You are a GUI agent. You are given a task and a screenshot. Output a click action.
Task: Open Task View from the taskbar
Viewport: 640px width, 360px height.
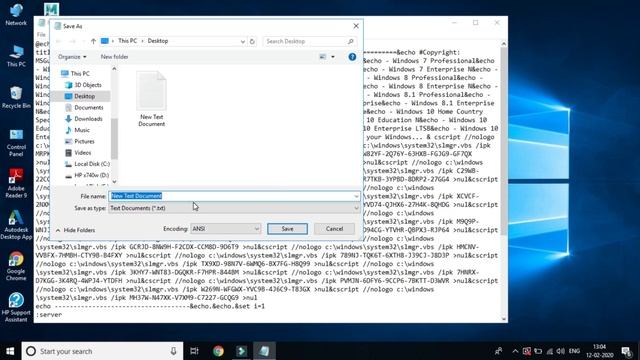pyautogui.click(x=194, y=351)
